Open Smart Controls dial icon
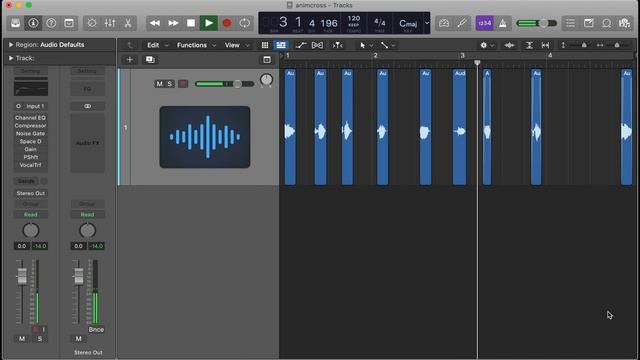 pyautogui.click(x=92, y=23)
